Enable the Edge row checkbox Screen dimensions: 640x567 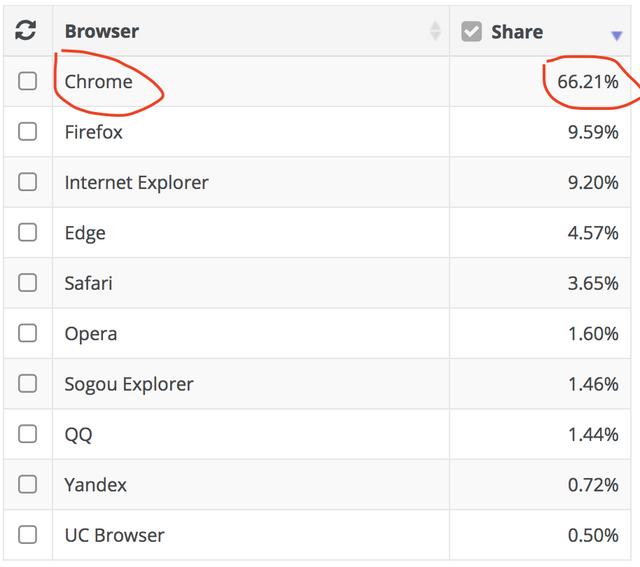pyautogui.click(x=28, y=233)
